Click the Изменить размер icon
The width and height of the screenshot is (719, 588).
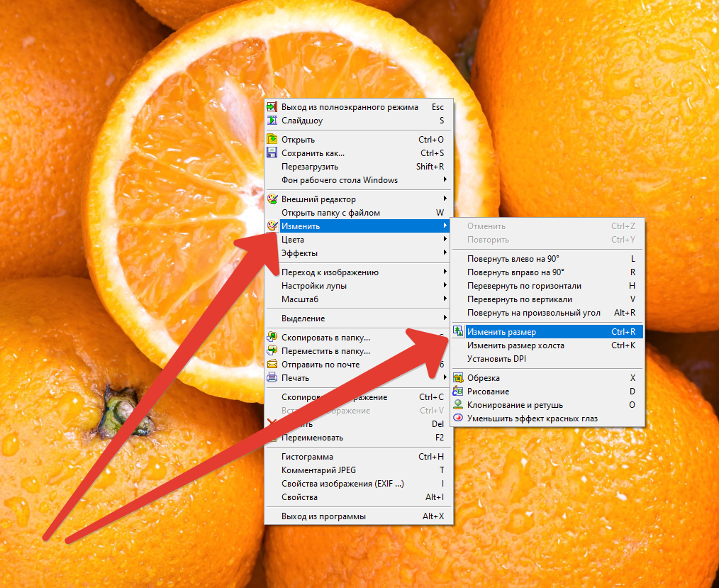[x=457, y=331]
